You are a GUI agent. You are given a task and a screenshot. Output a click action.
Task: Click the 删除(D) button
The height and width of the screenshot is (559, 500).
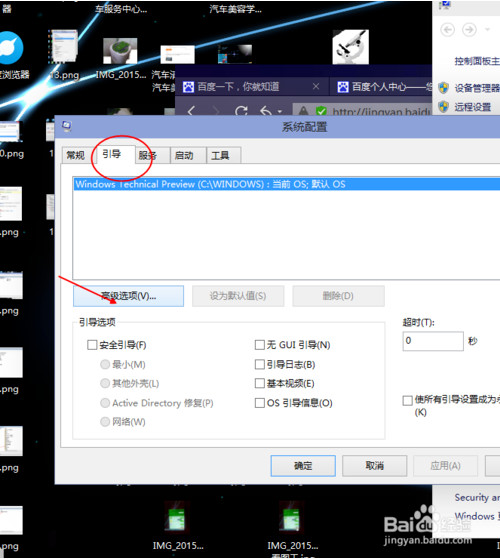coord(338,296)
